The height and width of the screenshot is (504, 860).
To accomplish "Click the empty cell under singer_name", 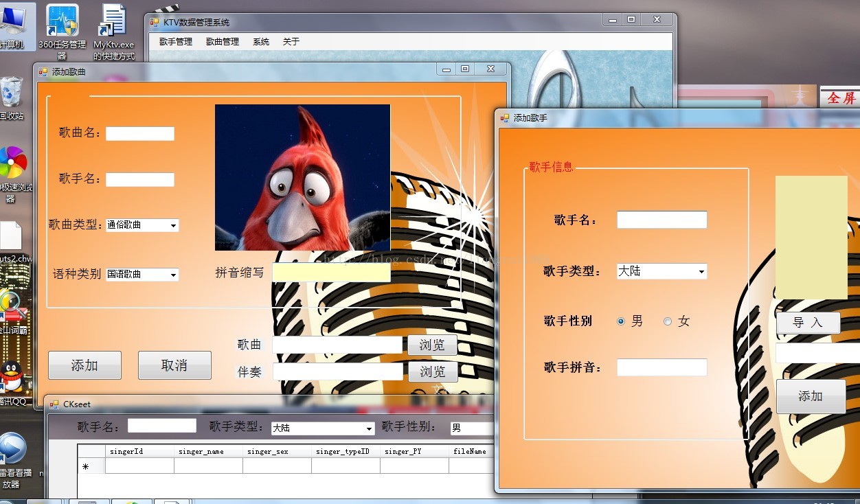I will tap(208, 466).
